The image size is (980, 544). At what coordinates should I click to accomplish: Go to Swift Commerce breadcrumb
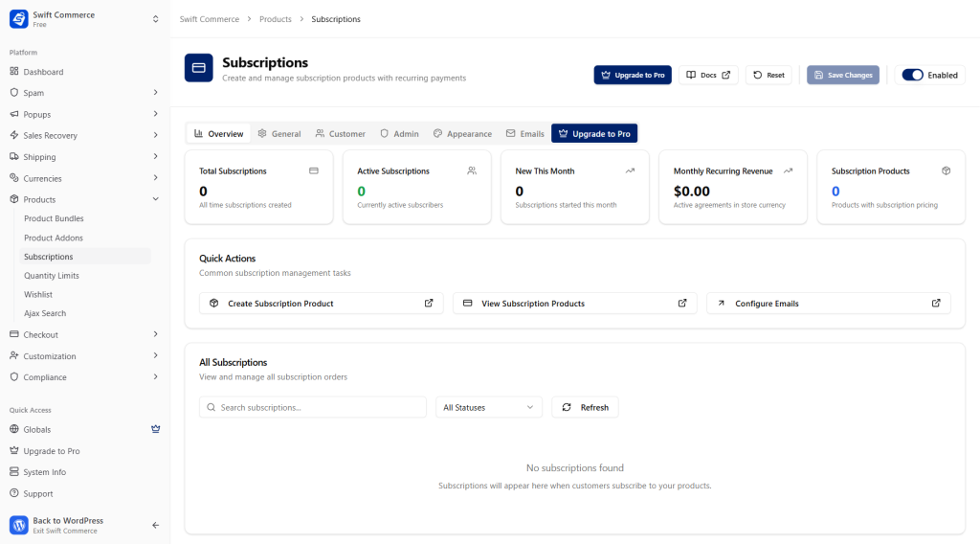click(210, 19)
